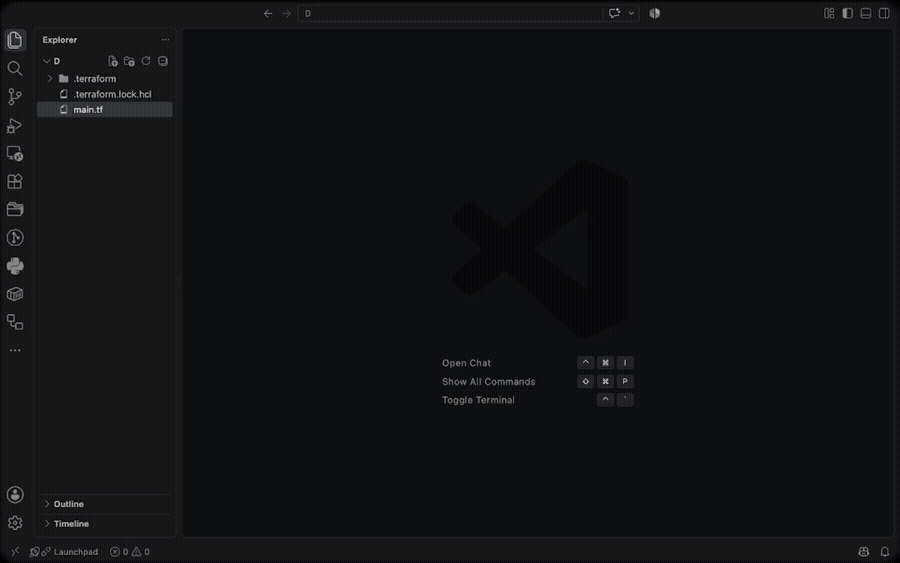Click the New Folder icon in Explorer
The width and height of the screenshot is (900, 563).
[129, 61]
